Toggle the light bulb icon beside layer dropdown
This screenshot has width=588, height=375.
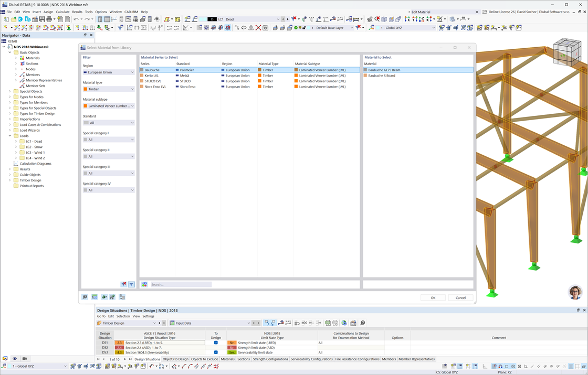tap(300, 28)
